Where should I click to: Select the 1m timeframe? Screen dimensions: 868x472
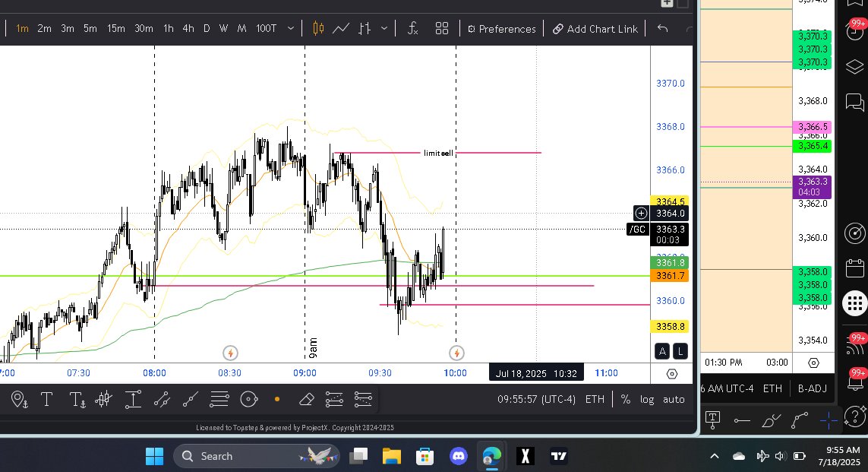[x=22, y=28]
